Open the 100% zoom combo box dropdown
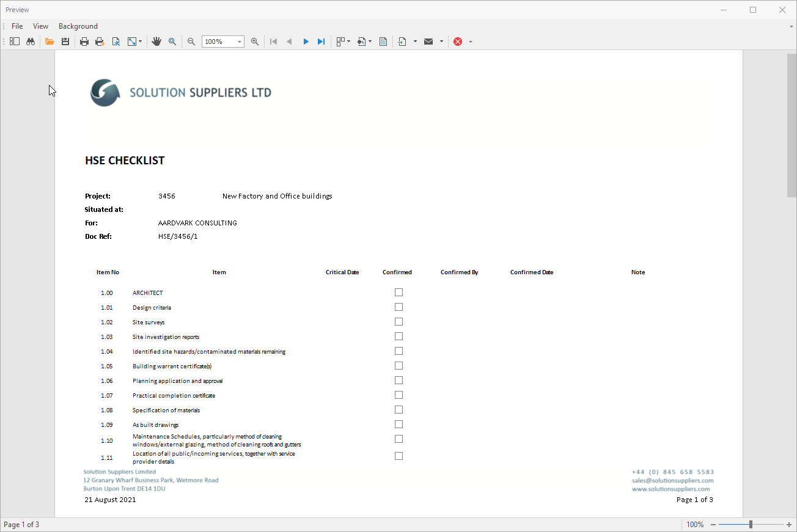The width and height of the screenshot is (797, 532). [240, 42]
